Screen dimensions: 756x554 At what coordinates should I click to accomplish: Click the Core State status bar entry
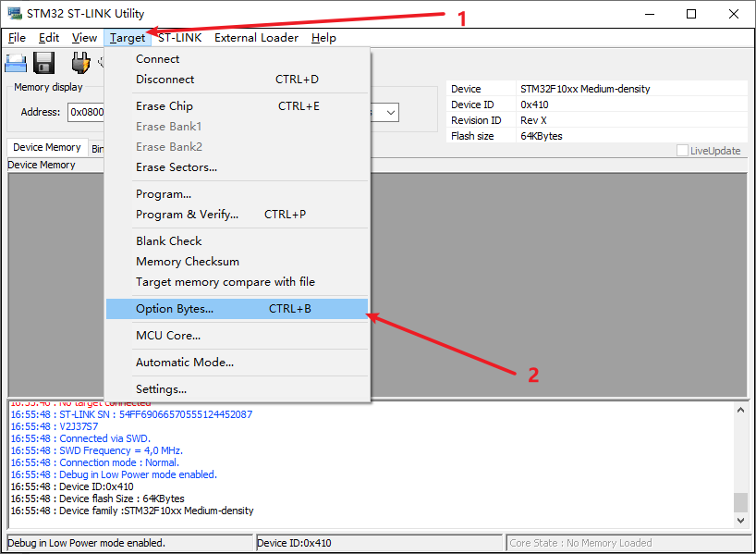pyautogui.click(x=628, y=543)
